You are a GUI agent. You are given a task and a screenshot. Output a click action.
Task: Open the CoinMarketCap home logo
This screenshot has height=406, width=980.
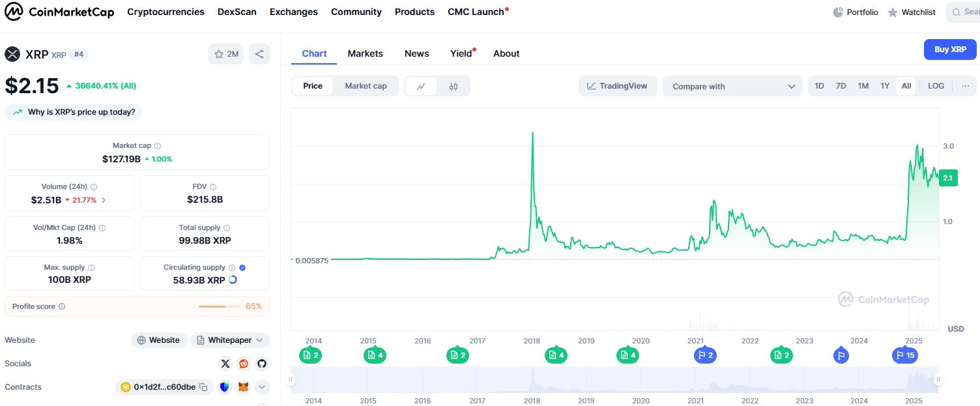[x=59, y=12]
